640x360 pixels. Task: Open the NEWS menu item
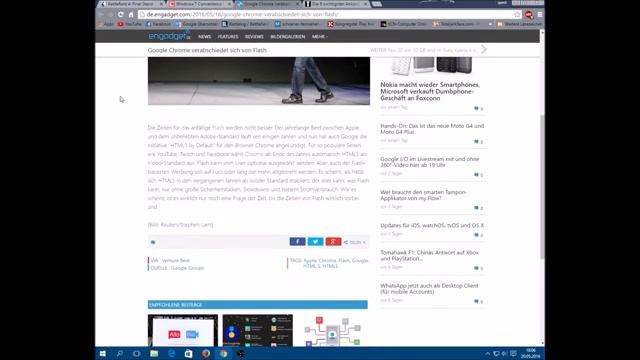pyautogui.click(x=204, y=37)
